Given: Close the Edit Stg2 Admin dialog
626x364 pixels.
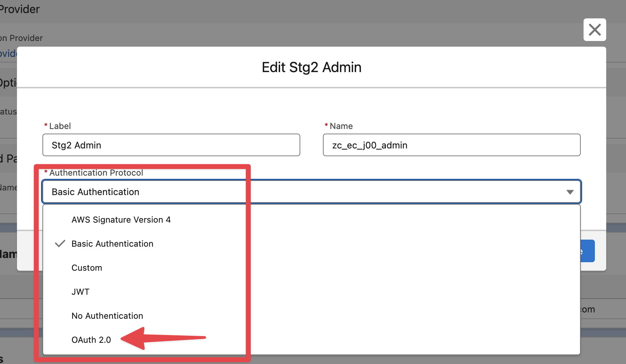Looking at the screenshot, I should pos(595,30).
